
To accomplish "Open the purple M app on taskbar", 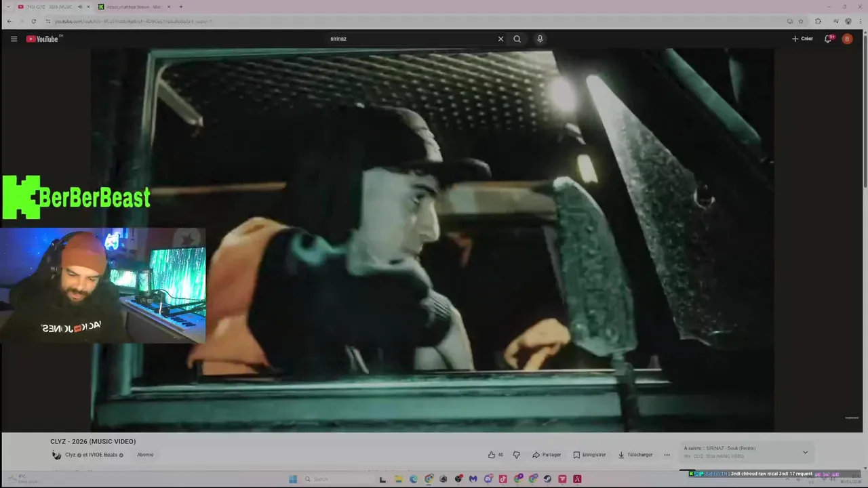I will 473,479.
